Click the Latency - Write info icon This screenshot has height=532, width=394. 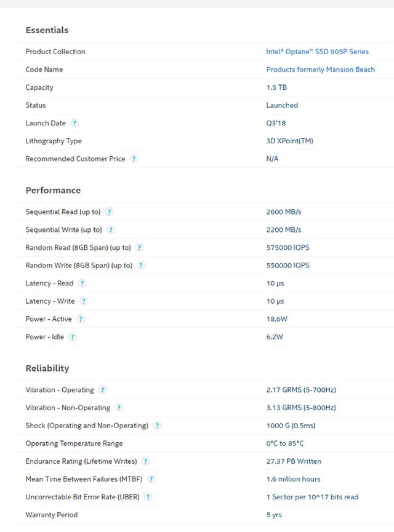click(83, 301)
